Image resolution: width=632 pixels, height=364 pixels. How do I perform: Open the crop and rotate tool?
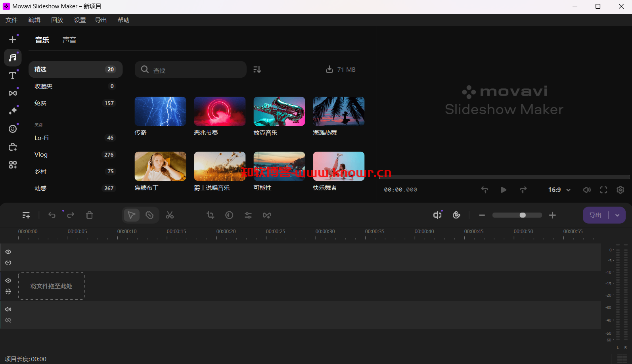tap(211, 215)
